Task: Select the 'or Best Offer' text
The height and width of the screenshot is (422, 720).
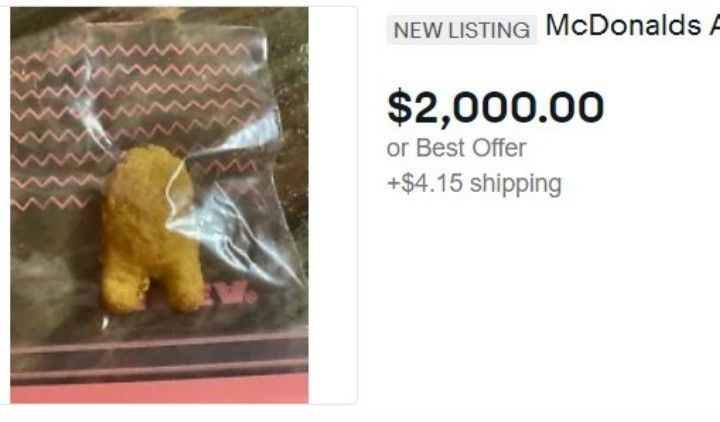Action: tap(456, 148)
